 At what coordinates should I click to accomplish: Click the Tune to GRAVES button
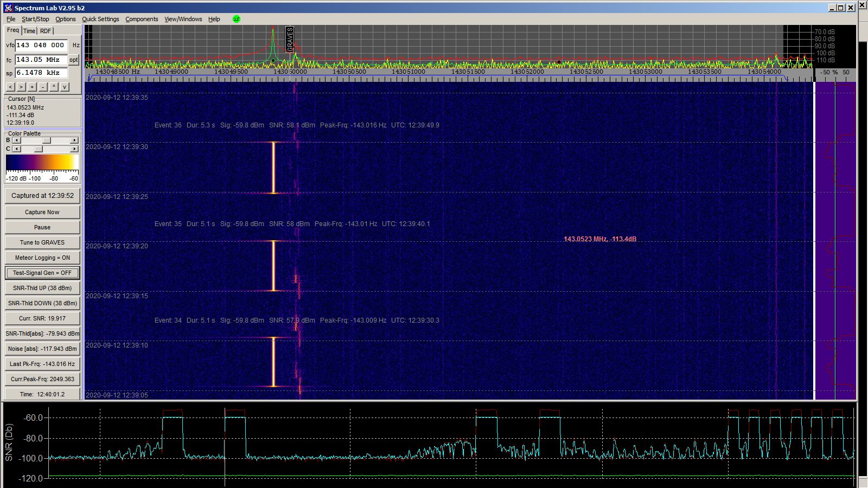tap(42, 242)
